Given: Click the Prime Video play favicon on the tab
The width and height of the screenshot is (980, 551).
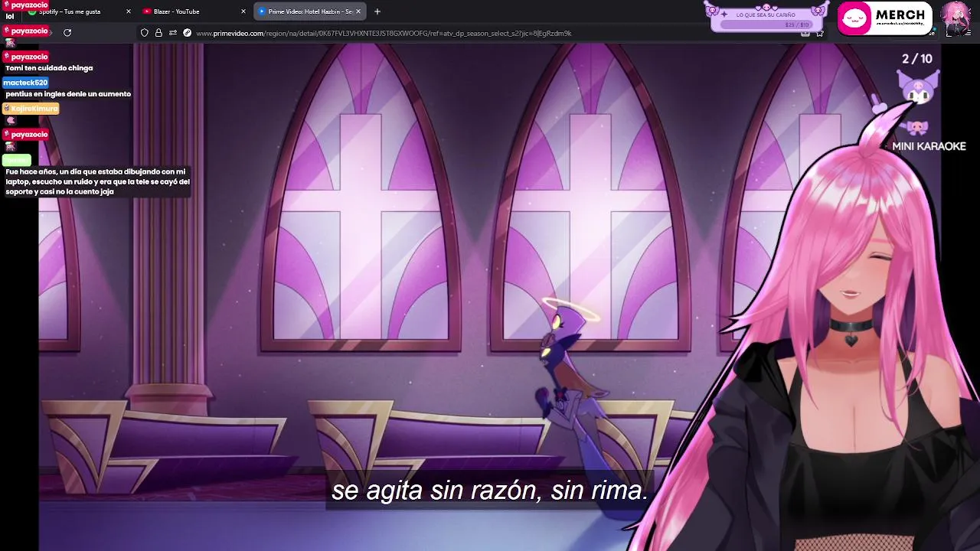Looking at the screenshot, I should pos(262,11).
